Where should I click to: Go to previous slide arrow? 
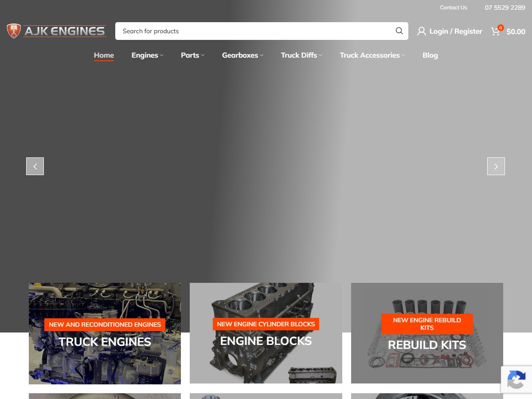35,166
